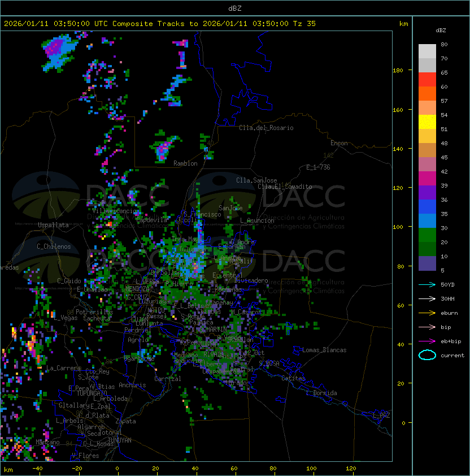Pick the purple 36-39 dBZ swatch

[427, 192]
